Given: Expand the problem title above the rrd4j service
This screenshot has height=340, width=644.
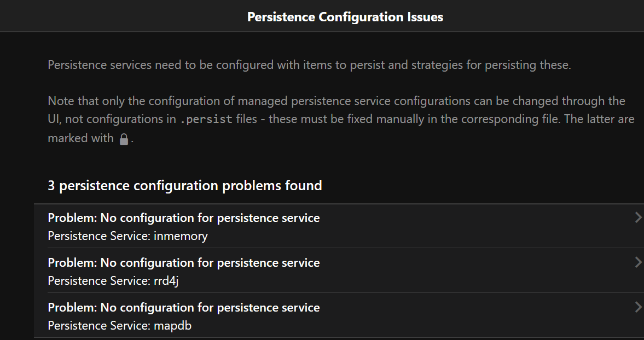Looking at the screenshot, I should coord(183,263).
